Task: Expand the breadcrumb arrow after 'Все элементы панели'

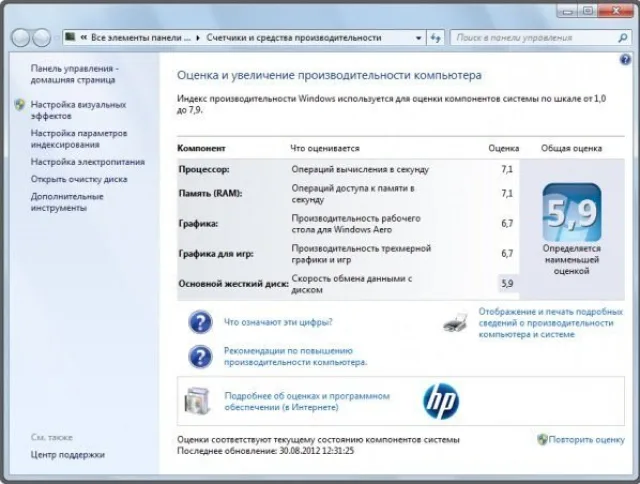Action: click(x=198, y=38)
